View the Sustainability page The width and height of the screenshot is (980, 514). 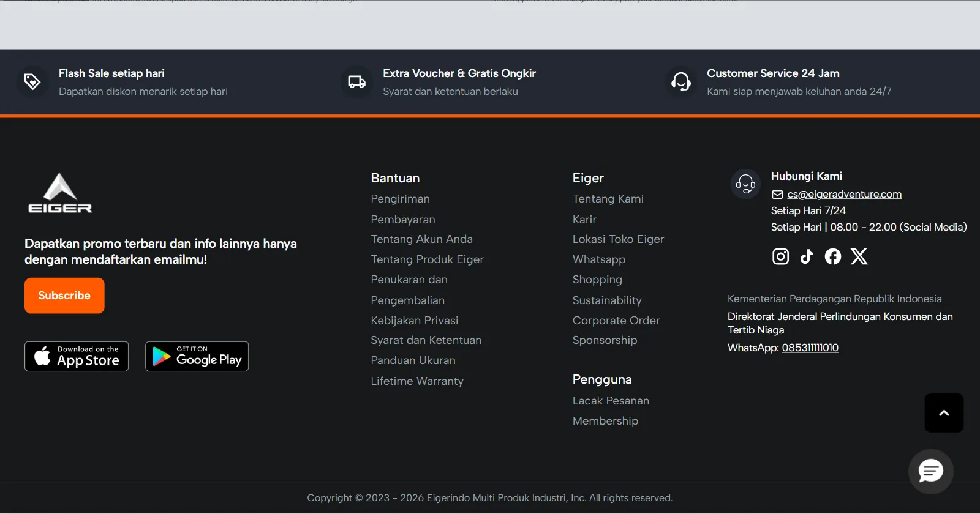click(x=607, y=300)
